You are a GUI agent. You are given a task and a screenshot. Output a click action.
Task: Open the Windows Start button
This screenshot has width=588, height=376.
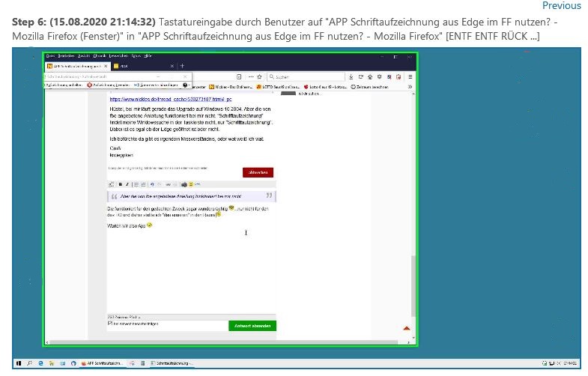(19, 363)
